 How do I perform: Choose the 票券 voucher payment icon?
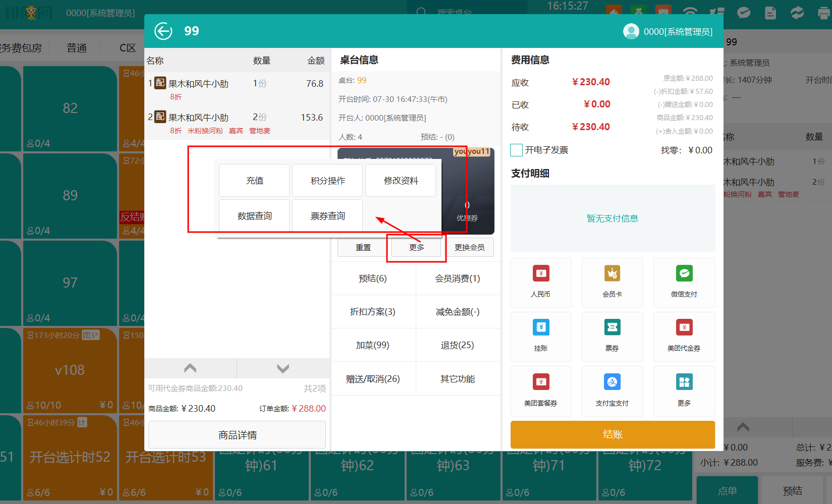click(612, 328)
